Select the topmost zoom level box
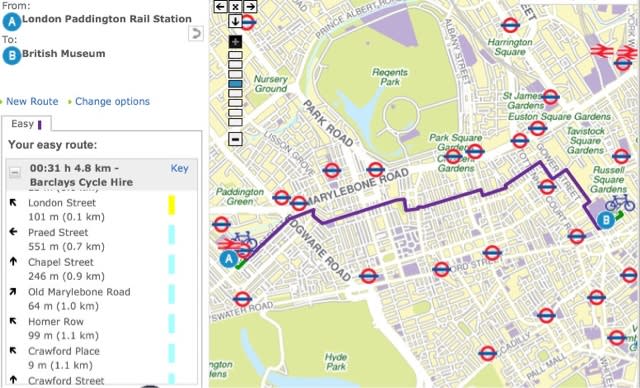 [235, 55]
